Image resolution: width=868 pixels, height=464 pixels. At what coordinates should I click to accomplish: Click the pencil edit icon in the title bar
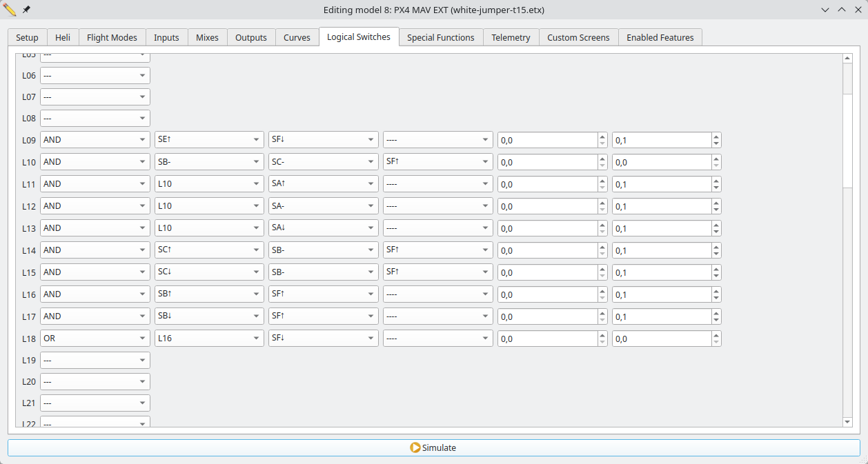pyautogui.click(x=10, y=9)
